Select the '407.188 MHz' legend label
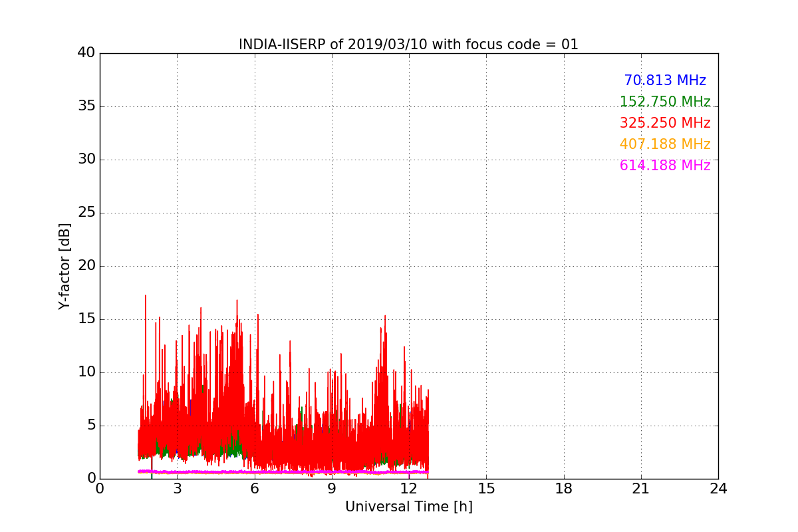Screen dimensions: 798x532 point(665,144)
